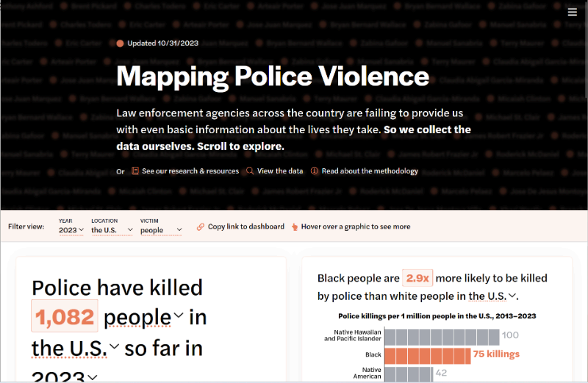The image size is (588, 383).
Task: Expand the Location filter set to the U.S.
Action: [x=112, y=230]
